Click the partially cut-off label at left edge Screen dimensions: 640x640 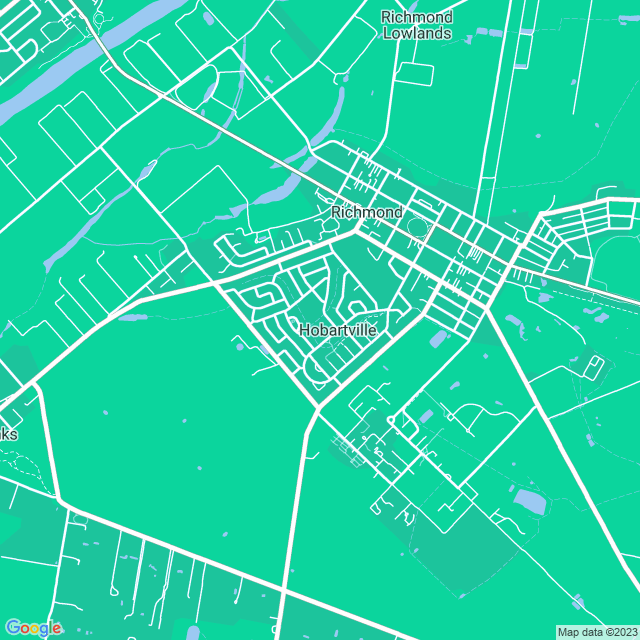pyautogui.click(x=8, y=435)
